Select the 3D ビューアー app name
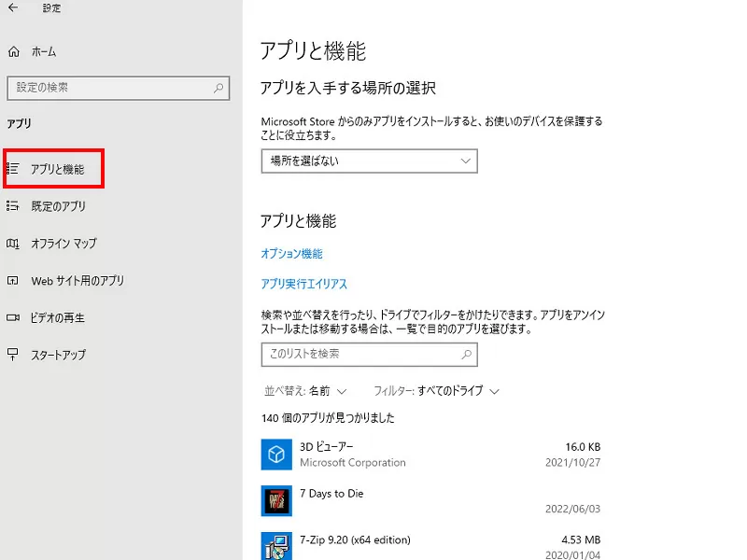The width and height of the screenshot is (747, 560). [x=326, y=447]
